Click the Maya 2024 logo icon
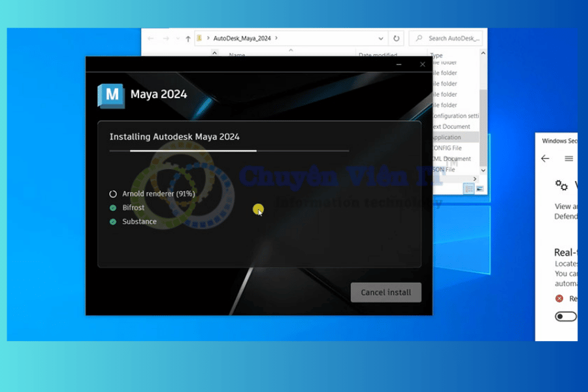This screenshot has height=392, width=588. [111, 95]
